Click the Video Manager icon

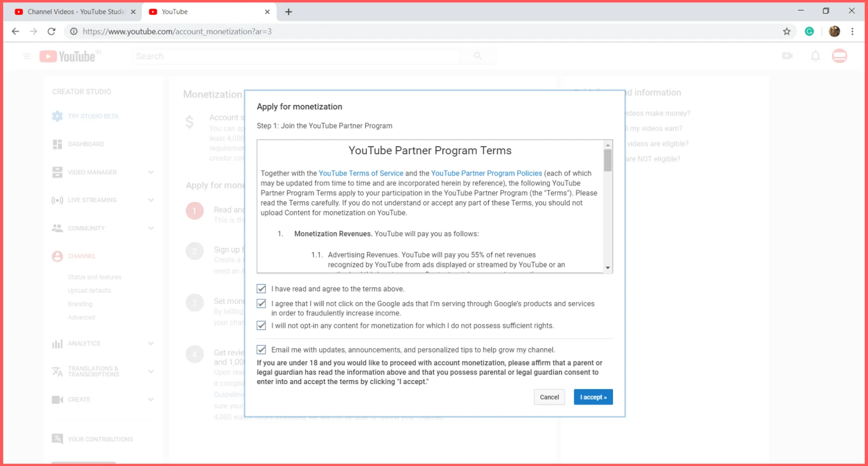click(57, 172)
